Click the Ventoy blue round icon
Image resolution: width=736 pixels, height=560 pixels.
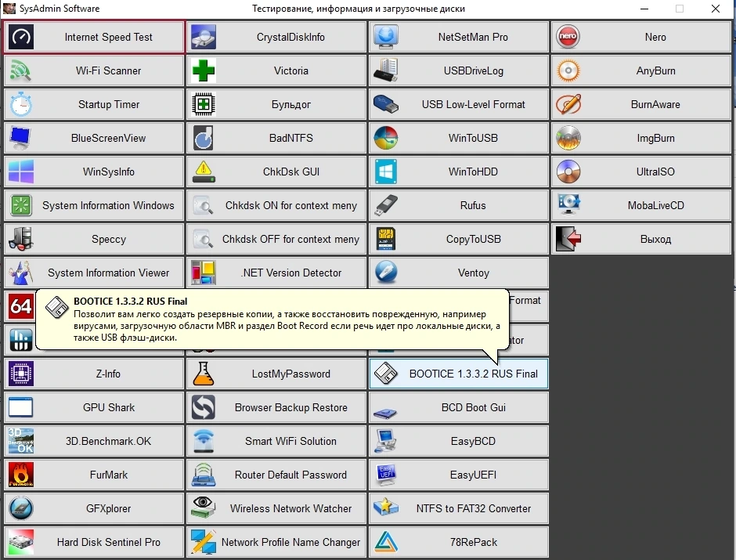[x=386, y=273]
